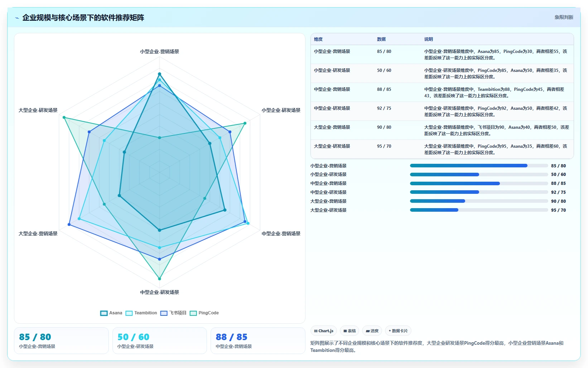
Task: Click the 说明 column header
Action: tap(429, 39)
